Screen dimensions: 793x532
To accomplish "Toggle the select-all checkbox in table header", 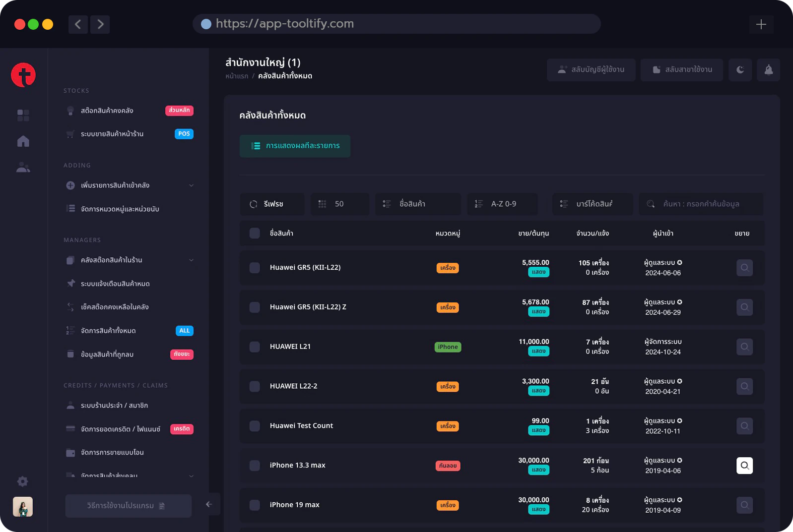I will click(x=255, y=233).
